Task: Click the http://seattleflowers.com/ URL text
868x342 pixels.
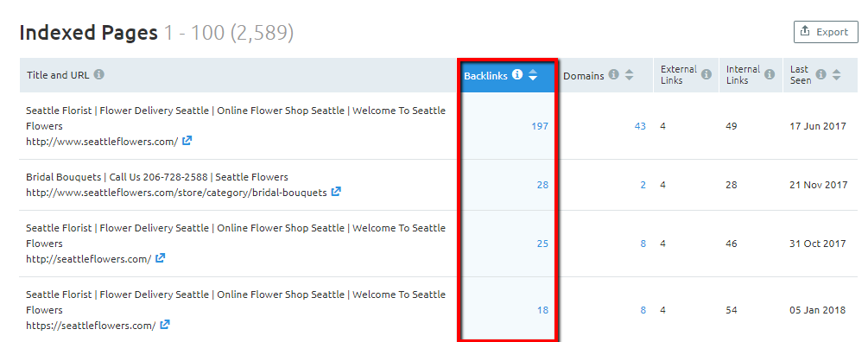Action: 89,259
